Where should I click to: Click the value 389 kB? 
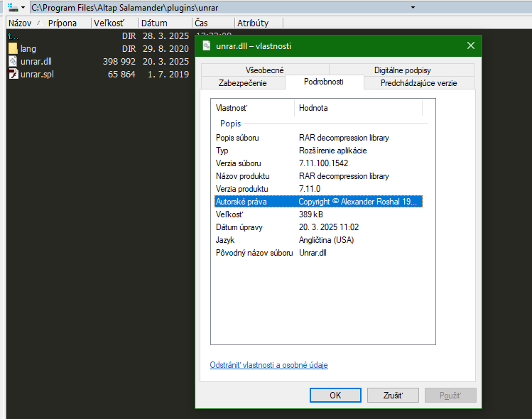(x=311, y=214)
